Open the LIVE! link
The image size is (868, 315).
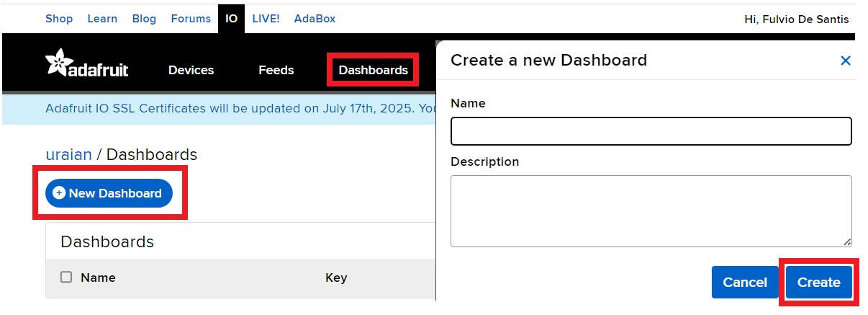(266, 19)
